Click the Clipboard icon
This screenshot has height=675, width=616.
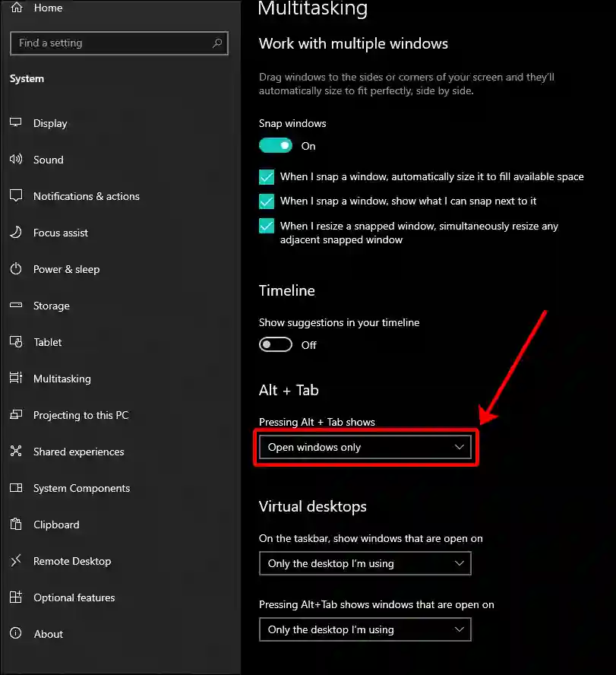point(16,524)
